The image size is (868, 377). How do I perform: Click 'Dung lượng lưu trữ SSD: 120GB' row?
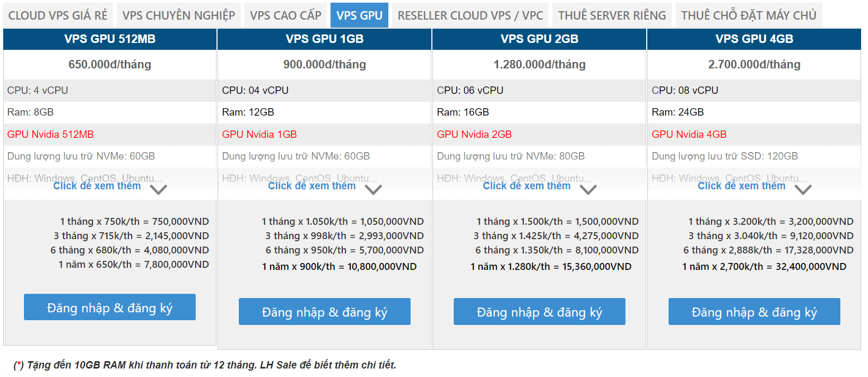click(754, 156)
